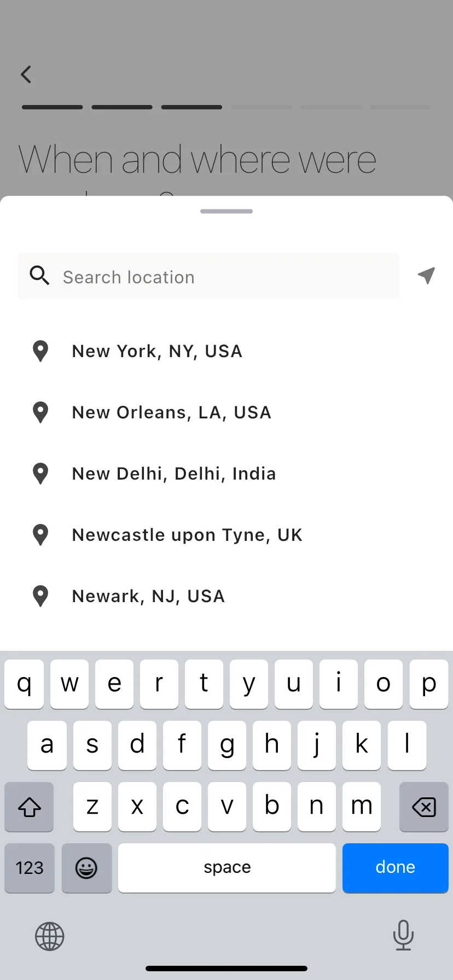Tap the bottom sheet drag handle
The image size is (453, 980).
pos(226,211)
